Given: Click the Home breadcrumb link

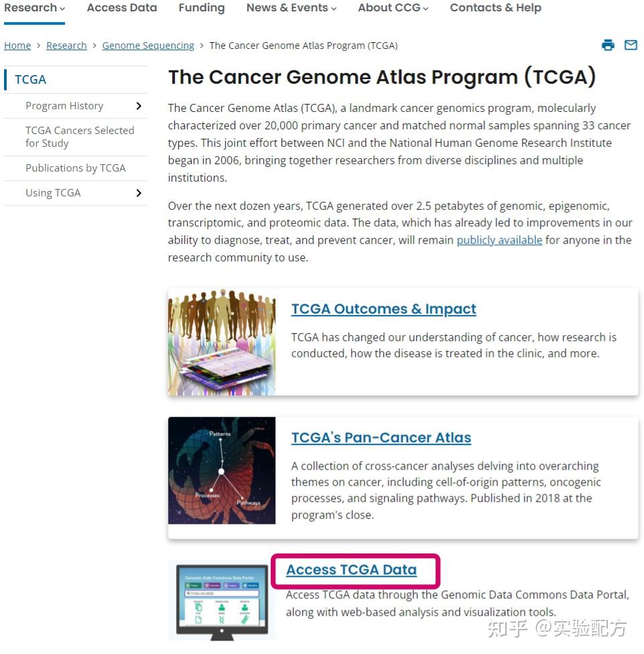Looking at the screenshot, I should 17,46.
